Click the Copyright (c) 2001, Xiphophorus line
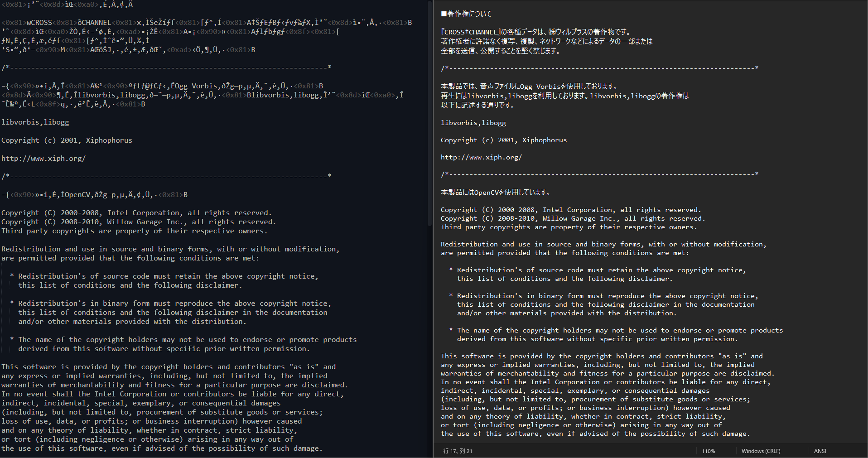Image resolution: width=868 pixels, height=458 pixels. coord(504,140)
